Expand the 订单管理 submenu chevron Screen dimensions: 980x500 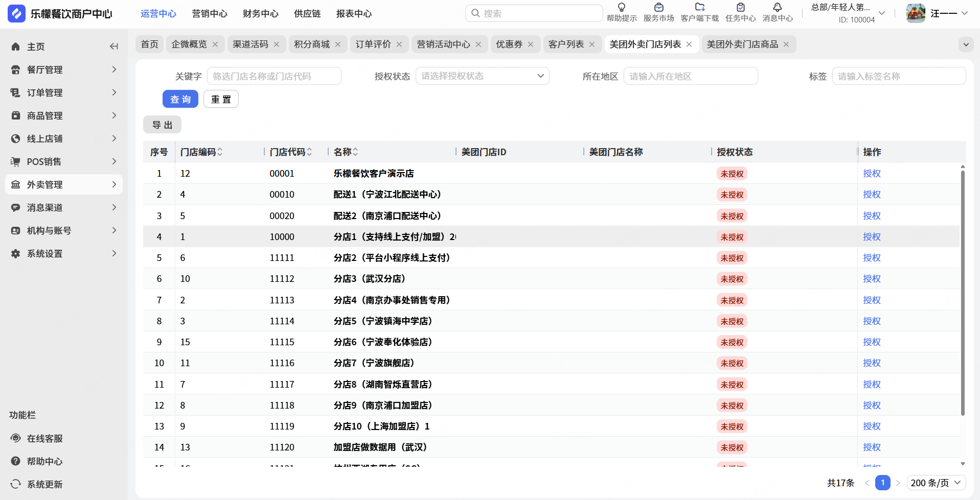(x=114, y=92)
